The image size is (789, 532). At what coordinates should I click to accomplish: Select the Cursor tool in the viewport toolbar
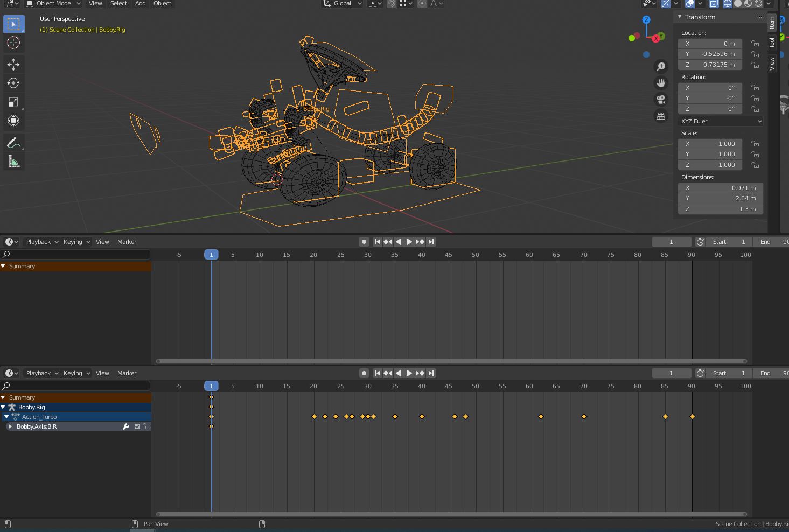[x=13, y=44]
